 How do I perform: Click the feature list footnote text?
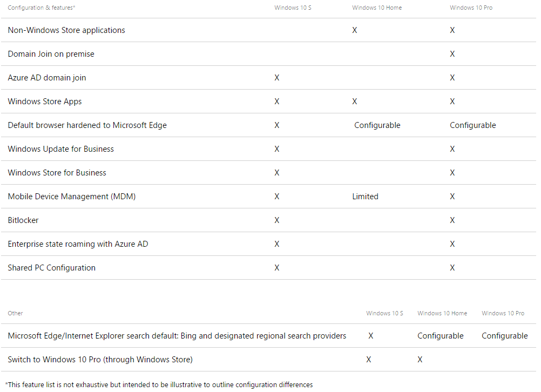coord(159,385)
